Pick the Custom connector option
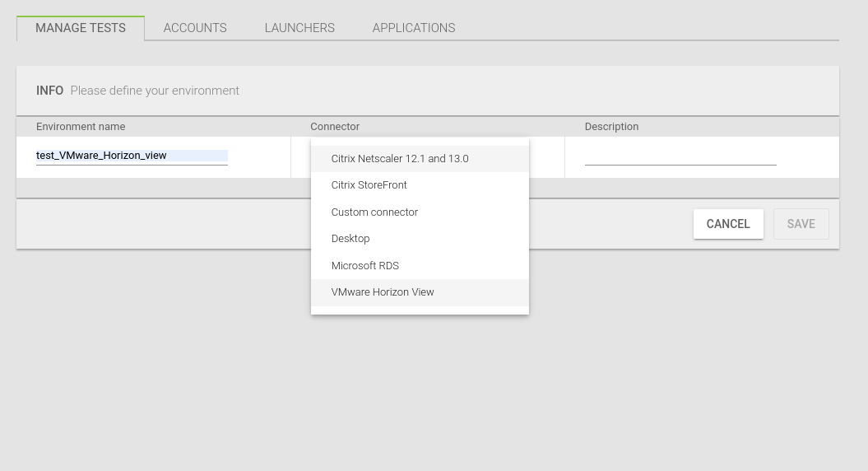868x471 pixels. [x=374, y=212]
